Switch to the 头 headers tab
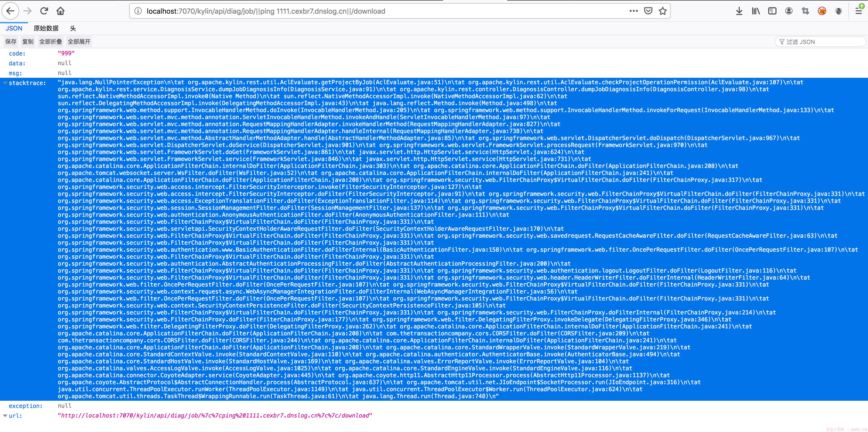868x432 pixels. pos(73,28)
